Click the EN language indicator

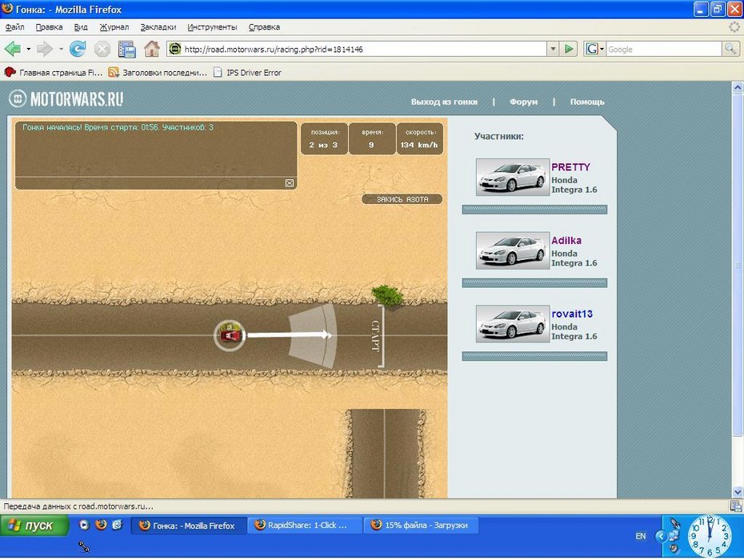coord(641,536)
